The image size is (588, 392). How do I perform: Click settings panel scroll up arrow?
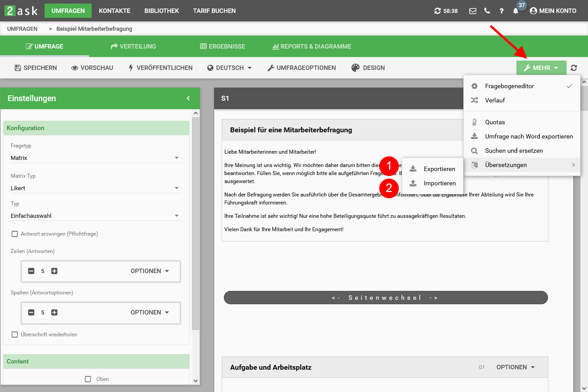[195, 113]
